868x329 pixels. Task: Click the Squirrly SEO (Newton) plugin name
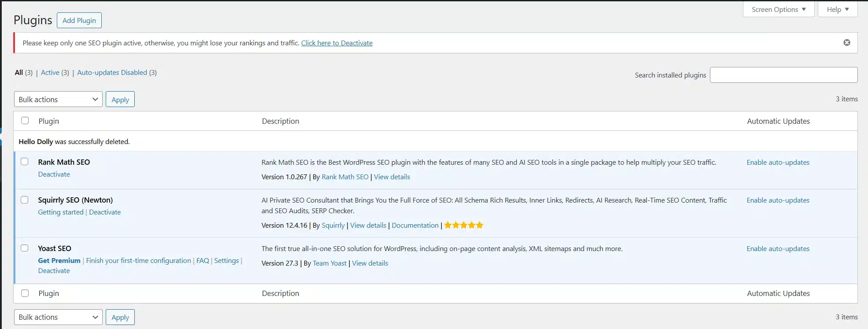point(75,200)
